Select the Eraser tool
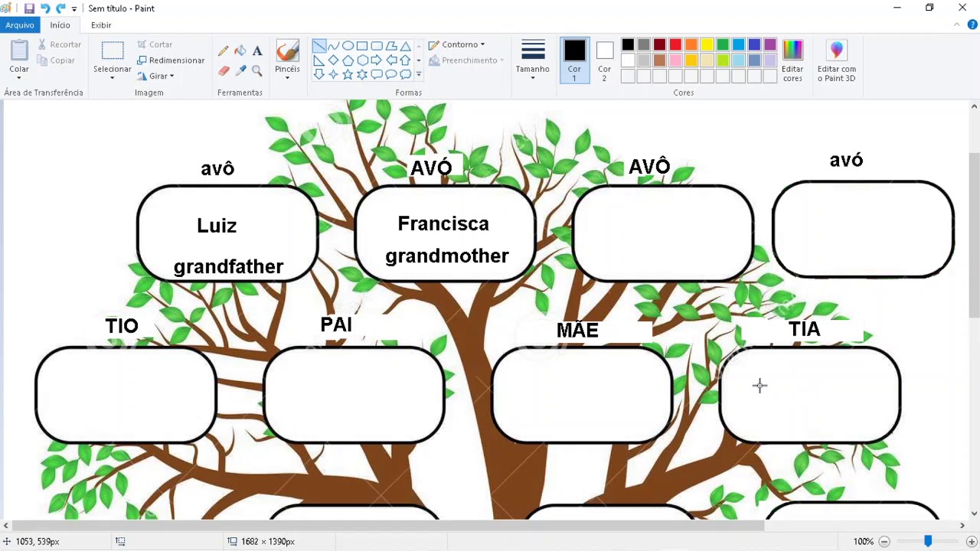The image size is (980, 551). [224, 70]
